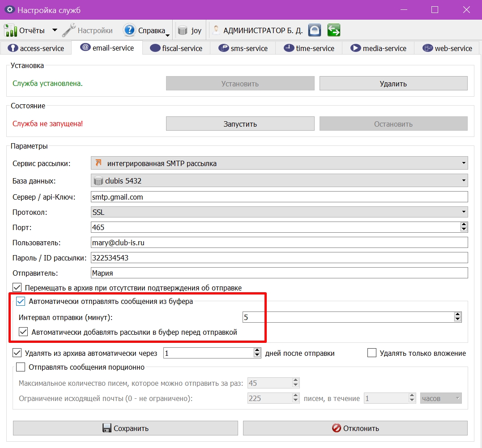The height and width of the screenshot is (448, 482).
Task: Expand the Справка dropdown arrow
Action: pyautogui.click(x=167, y=35)
